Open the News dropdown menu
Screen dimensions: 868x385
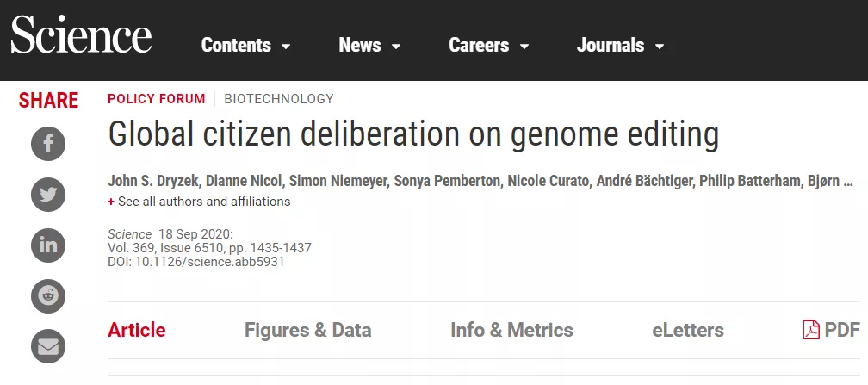tap(369, 46)
